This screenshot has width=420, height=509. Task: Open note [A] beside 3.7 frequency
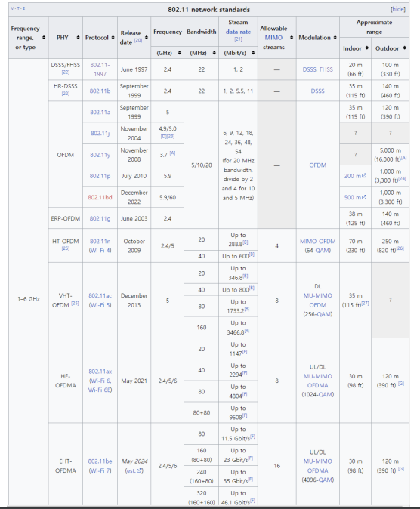click(172, 153)
